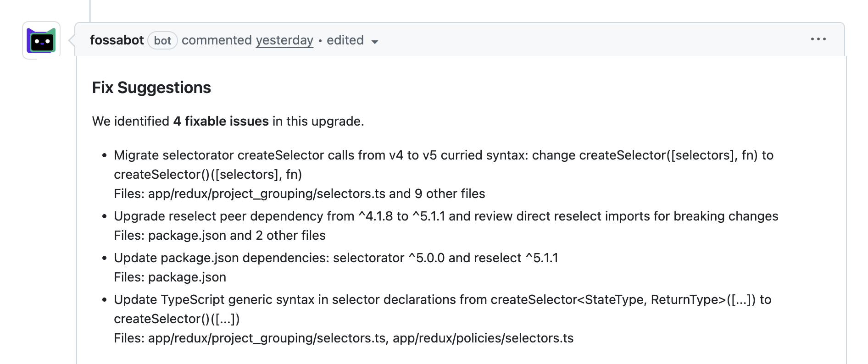This screenshot has height=364, width=868.
Task: Click the line mentioning app/redux/policies/selectors.ts
Action: [x=483, y=338]
